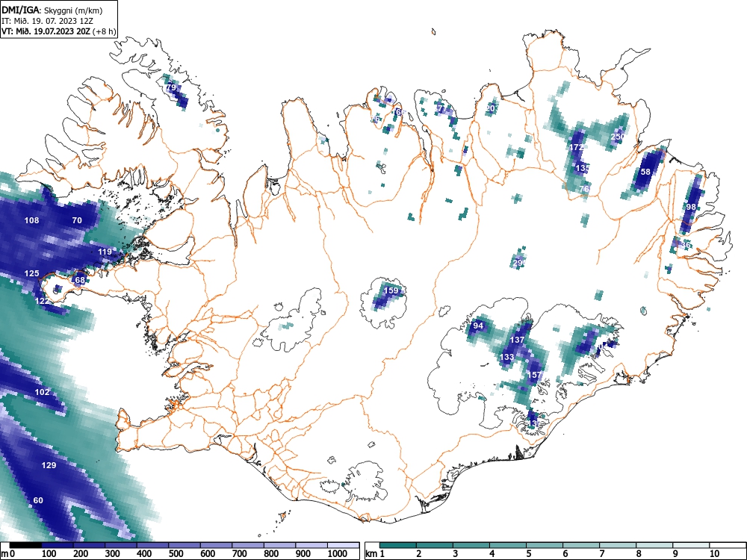Click the visibility value '79' in the Westfjords

(171, 87)
